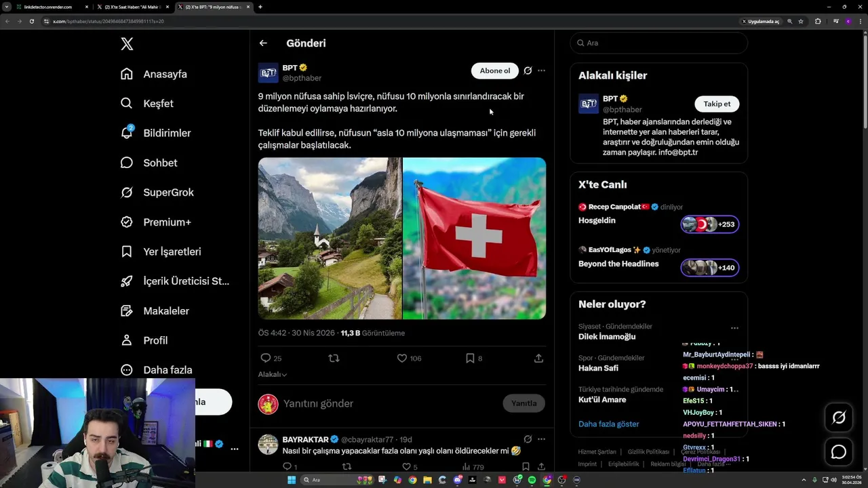Screen dimensions: 868x488
Task: Open the floating Grok button
Action: pos(839,418)
